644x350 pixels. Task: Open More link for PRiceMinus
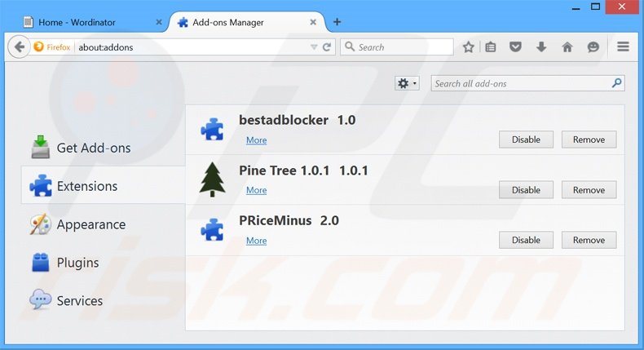256,241
